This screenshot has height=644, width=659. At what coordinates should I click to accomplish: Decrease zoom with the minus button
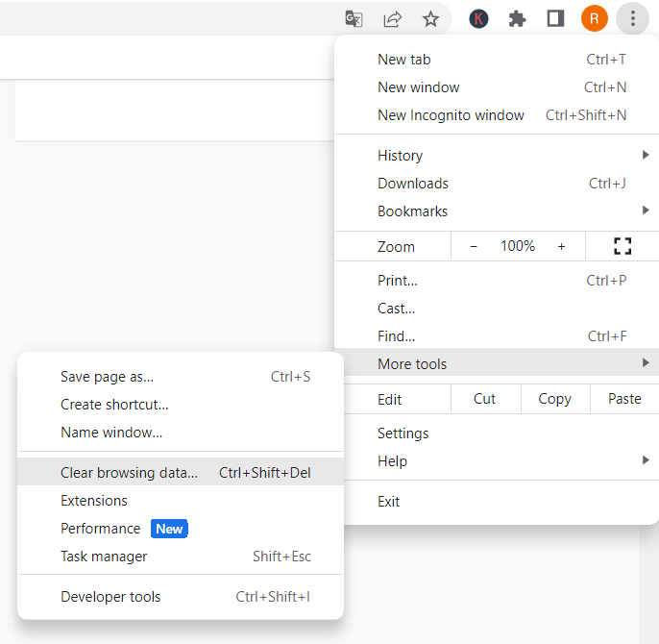pyautogui.click(x=474, y=246)
